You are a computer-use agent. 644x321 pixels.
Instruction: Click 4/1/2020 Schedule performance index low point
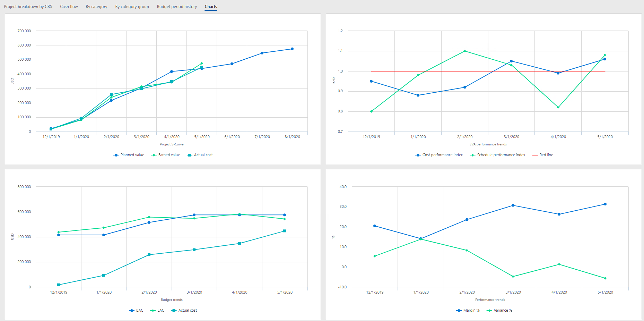click(558, 107)
